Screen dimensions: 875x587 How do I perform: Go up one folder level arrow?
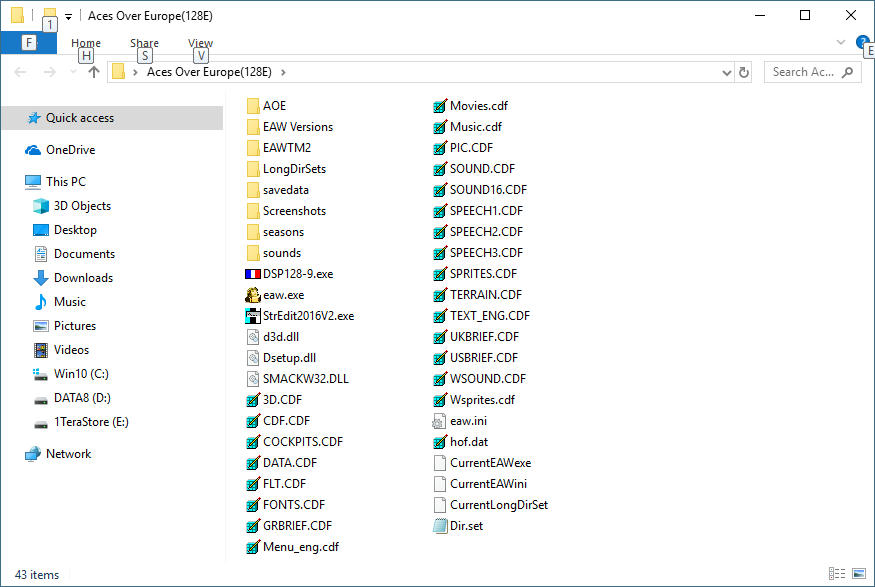point(94,72)
